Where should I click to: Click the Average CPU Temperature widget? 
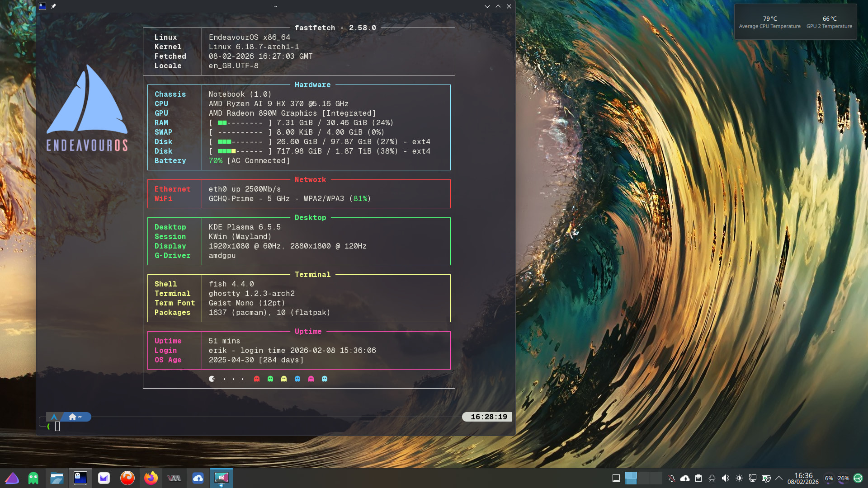pos(769,22)
